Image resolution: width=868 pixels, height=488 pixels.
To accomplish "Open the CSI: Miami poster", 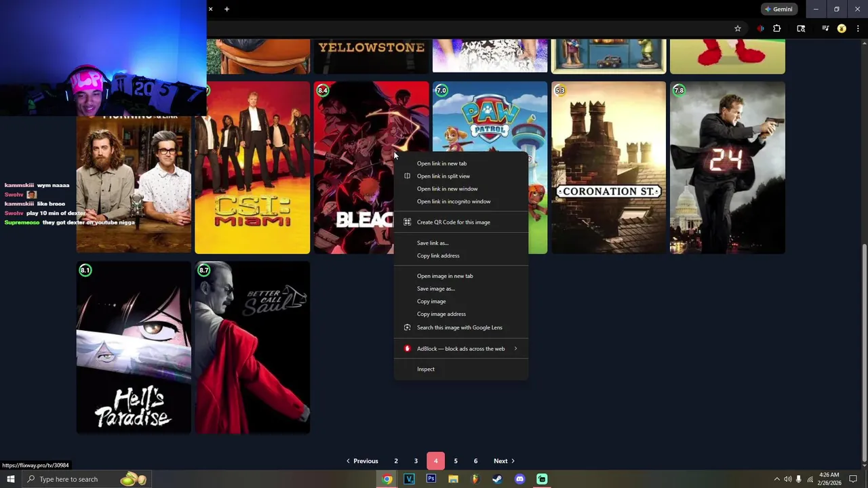I will [x=252, y=167].
